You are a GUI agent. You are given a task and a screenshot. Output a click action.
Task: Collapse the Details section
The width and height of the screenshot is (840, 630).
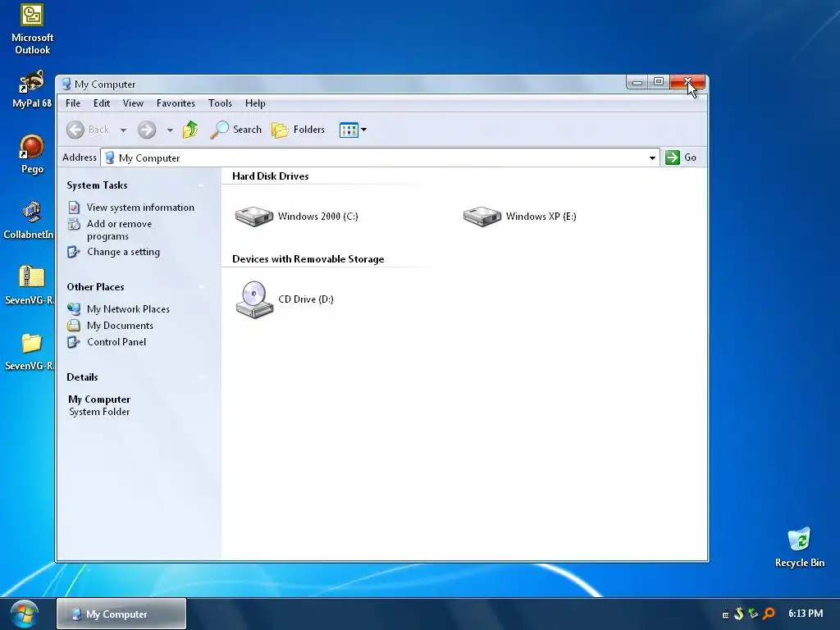(202, 377)
